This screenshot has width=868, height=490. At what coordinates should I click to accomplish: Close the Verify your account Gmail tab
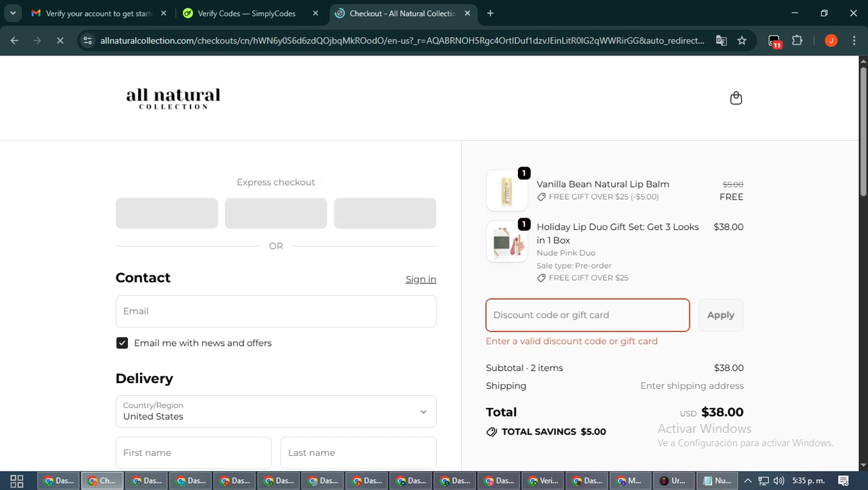(164, 13)
